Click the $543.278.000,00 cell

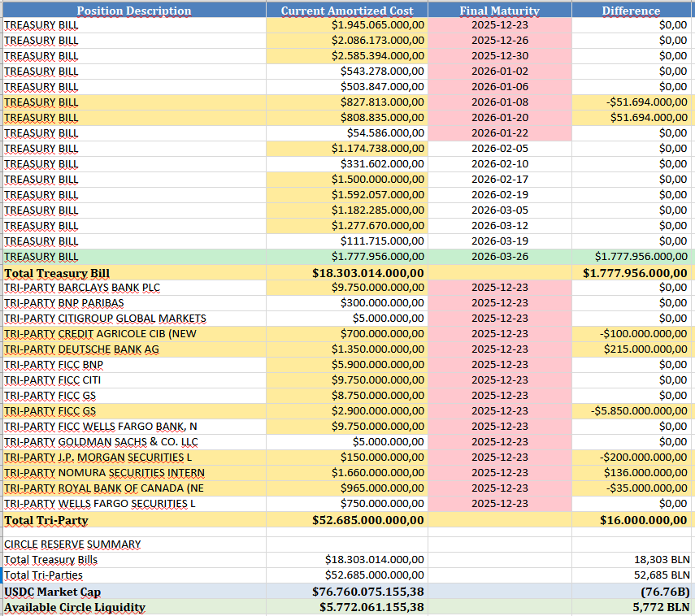(x=346, y=72)
